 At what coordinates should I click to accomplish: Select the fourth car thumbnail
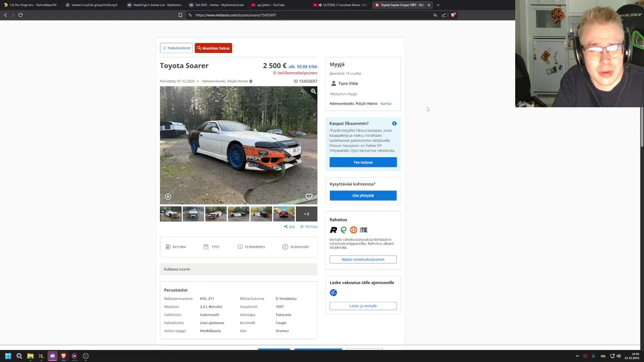pyautogui.click(x=238, y=214)
